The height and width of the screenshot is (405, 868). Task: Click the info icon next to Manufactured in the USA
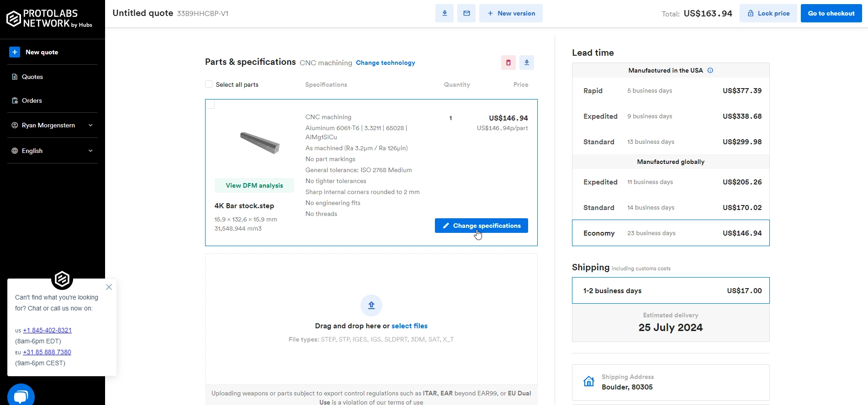pyautogui.click(x=710, y=70)
